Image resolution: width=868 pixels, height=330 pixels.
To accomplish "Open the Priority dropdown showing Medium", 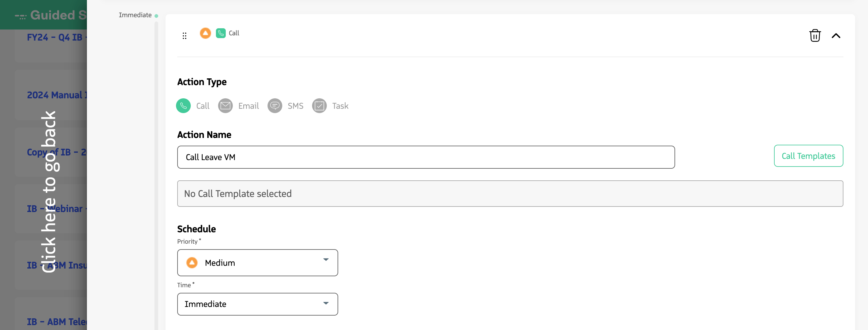I will 257,263.
